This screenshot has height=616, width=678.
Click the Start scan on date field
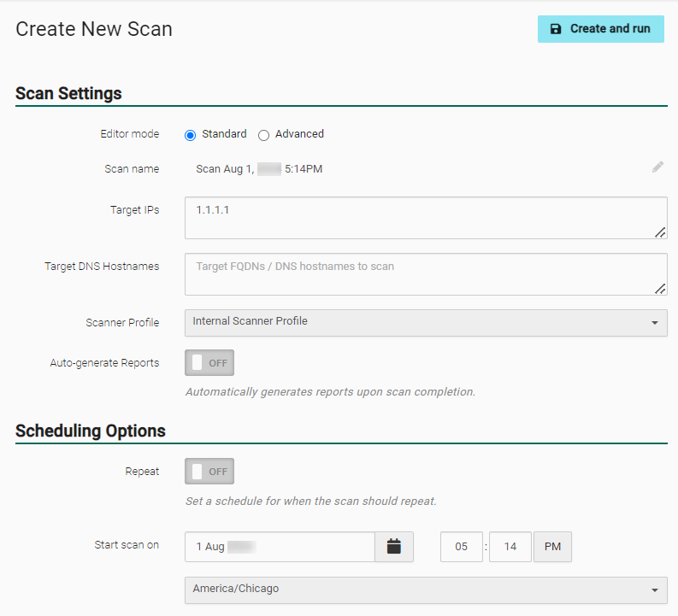click(280, 547)
